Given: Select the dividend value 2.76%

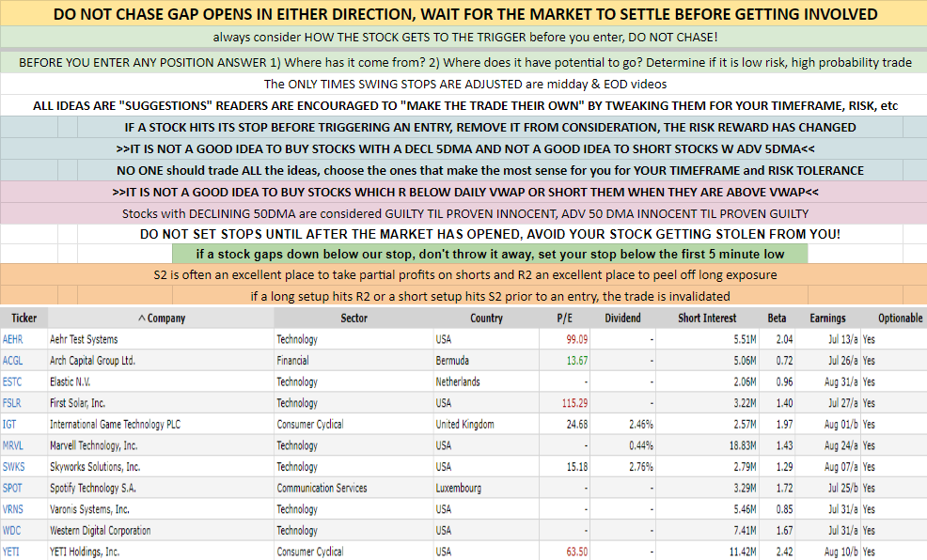Looking at the screenshot, I should (641, 467).
